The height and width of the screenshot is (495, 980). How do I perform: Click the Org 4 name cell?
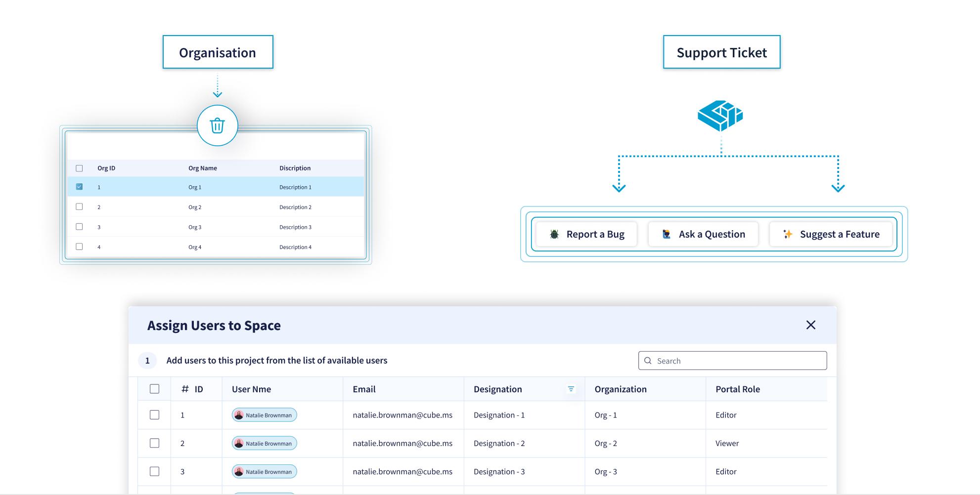point(195,247)
